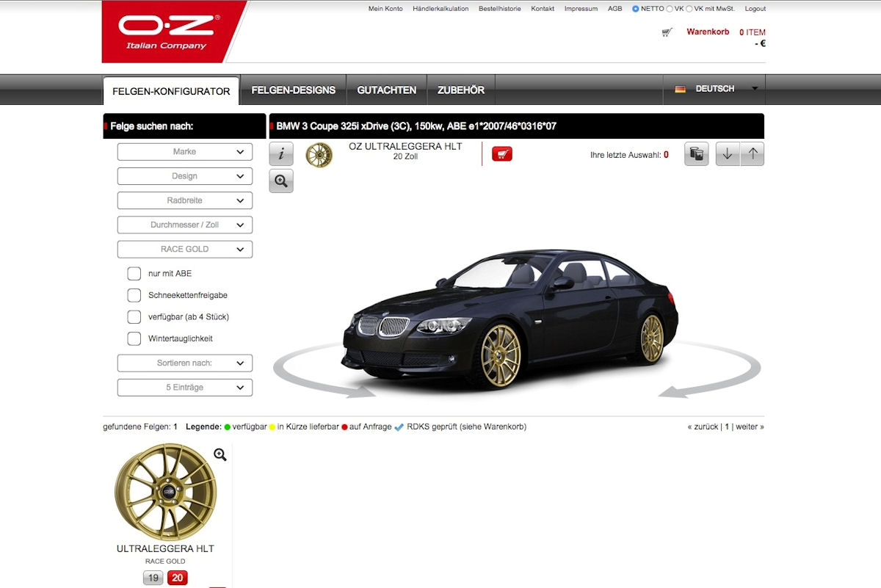Open Händlerkalkulation link
The image size is (881, 588).
click(x=440, y=9)
